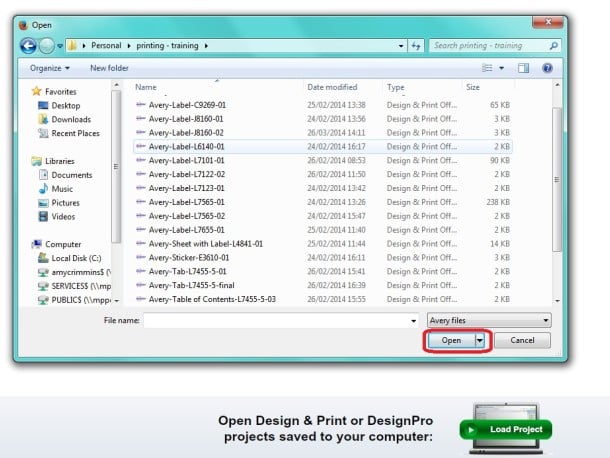Click Personal in the breadcrumb path

[x=106, y=46]
